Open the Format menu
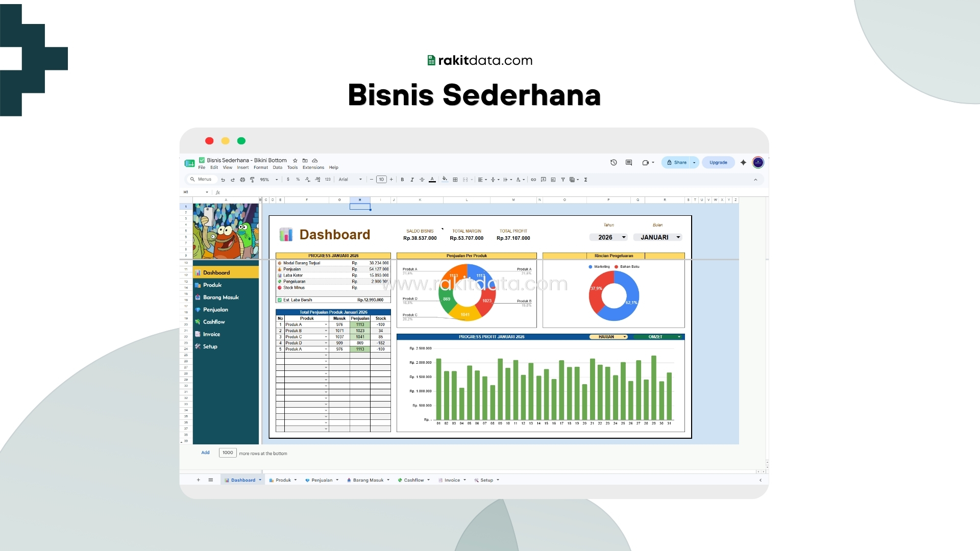This screenshot has width=980, height=551. coord(261,167)
